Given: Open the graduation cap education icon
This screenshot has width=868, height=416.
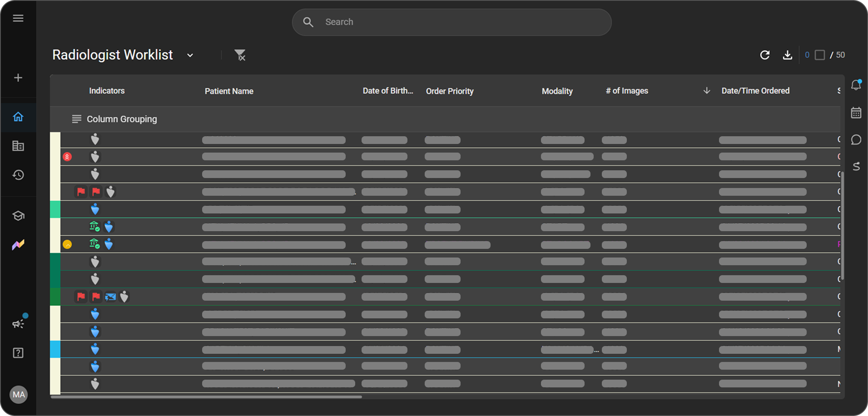Looking at the screenshot, I should click(x=18, y=215).
